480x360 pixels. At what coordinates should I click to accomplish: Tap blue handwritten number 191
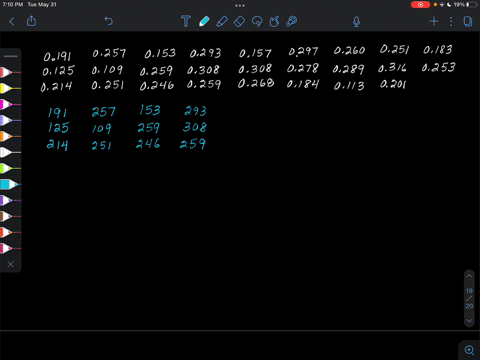click(57, 113)
